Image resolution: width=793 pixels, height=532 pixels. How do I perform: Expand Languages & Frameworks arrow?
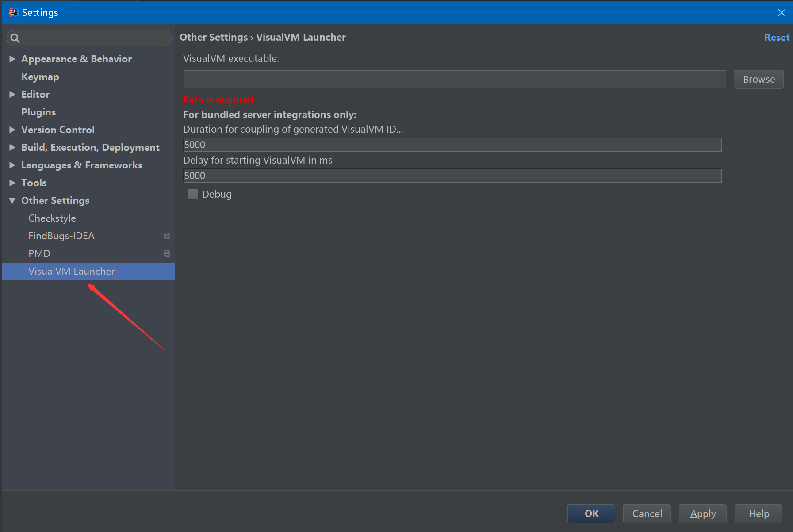coord(12,165)
